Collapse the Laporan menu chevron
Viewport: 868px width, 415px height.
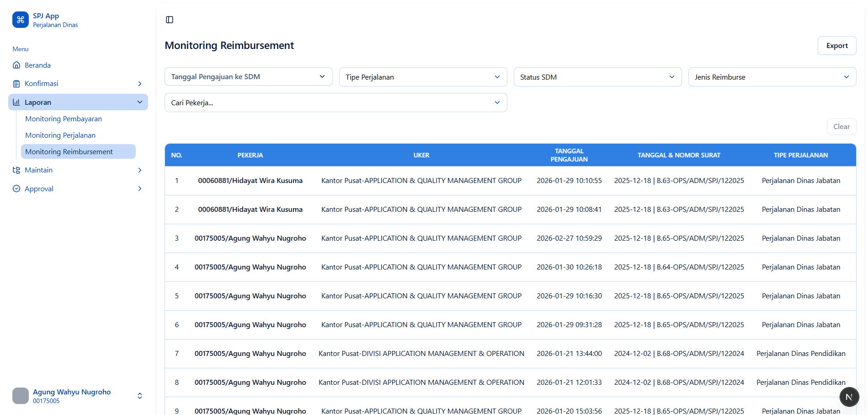140,102
